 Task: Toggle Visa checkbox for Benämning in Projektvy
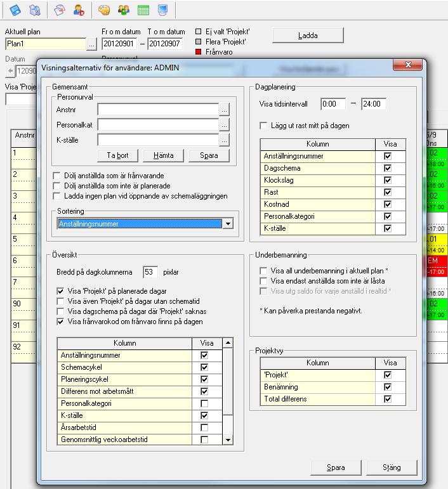388,387
